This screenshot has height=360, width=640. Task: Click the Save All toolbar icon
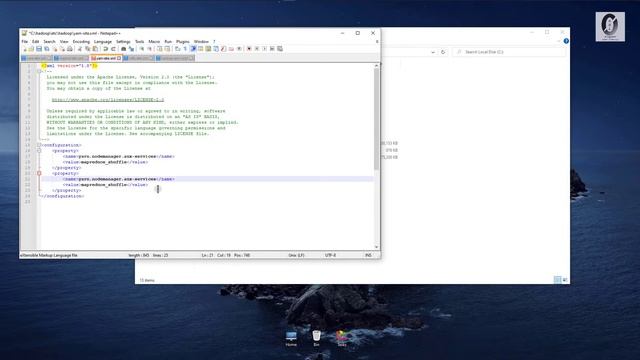pyautogui.click(x=47, y=49)
